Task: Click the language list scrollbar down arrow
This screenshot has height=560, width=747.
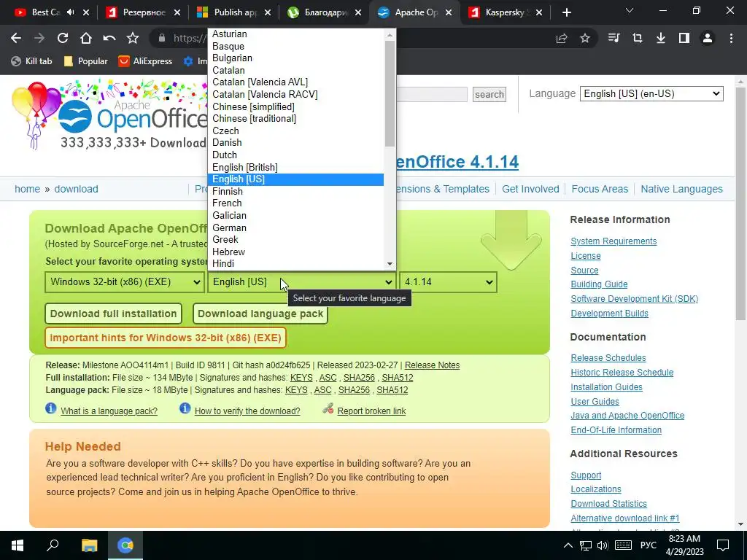Action: coord(390,264)
